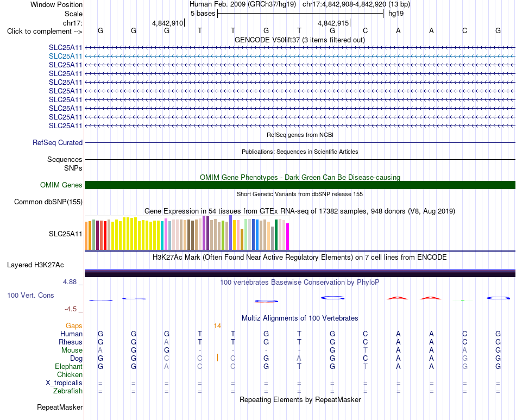
Task: Click the 'hg19' label beside scale bar
Action: pyautogui.click(x=396, y=14)
